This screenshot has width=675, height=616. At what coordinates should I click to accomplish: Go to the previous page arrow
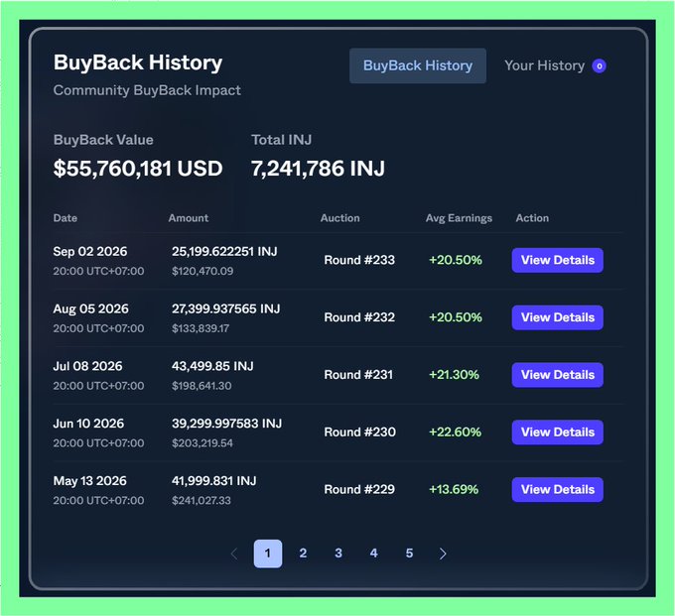pyautogui.click(x=234, y=554)
